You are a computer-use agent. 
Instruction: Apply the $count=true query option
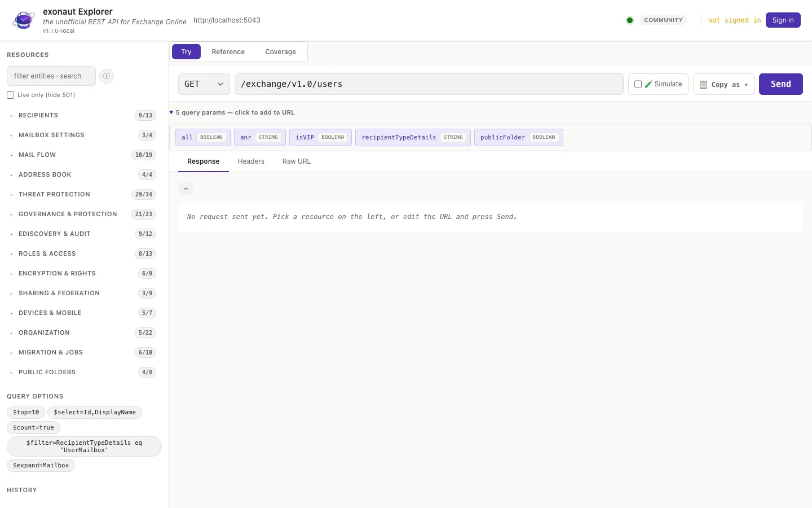[x=34, y=428]
